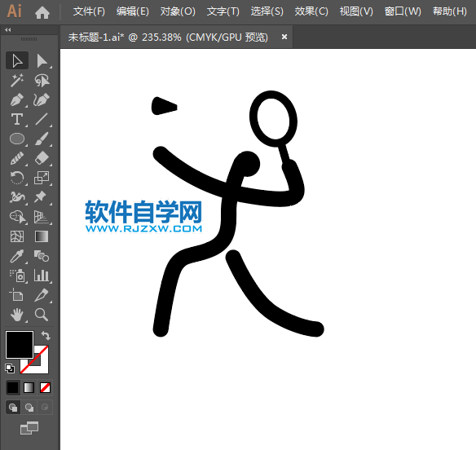Collapse the tools panel double arrow
Image resolution: width=476 pixels, height=450 pixels.
[x=8, y=30]
